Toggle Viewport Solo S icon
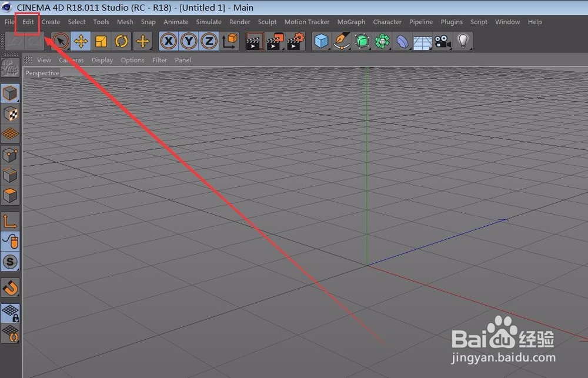Image resolution: width=588 pixels, height=378 pixels. tap(10, 262)
